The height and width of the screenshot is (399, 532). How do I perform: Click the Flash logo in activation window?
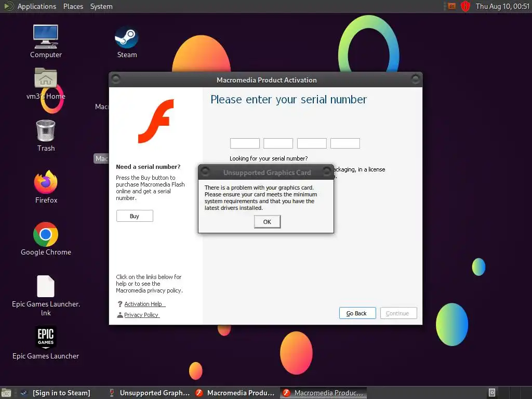point(156,121)
